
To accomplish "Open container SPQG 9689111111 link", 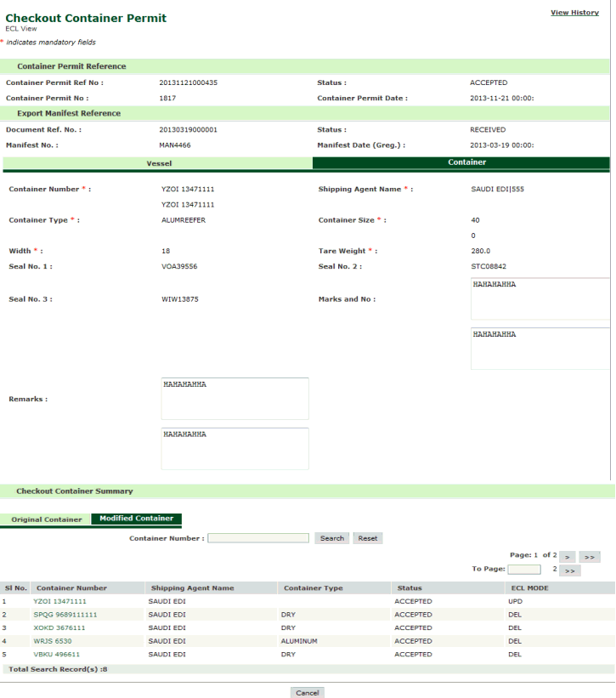I will coord(65,613).
